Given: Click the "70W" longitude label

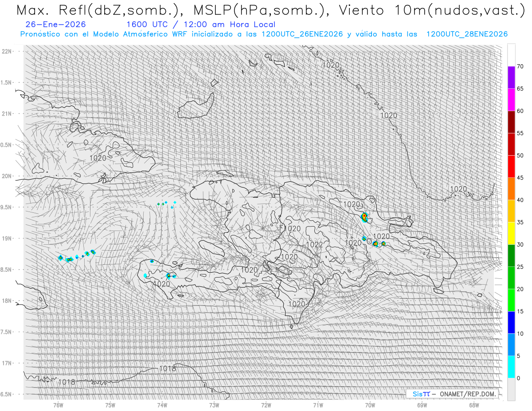Looking at the screenshot, I should (370, 405).
